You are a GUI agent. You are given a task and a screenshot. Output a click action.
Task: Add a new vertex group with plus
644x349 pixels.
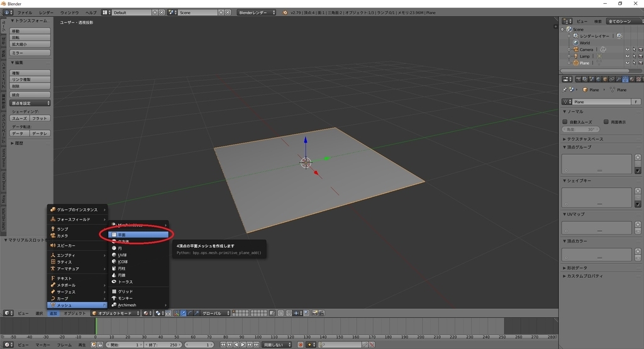638,157
